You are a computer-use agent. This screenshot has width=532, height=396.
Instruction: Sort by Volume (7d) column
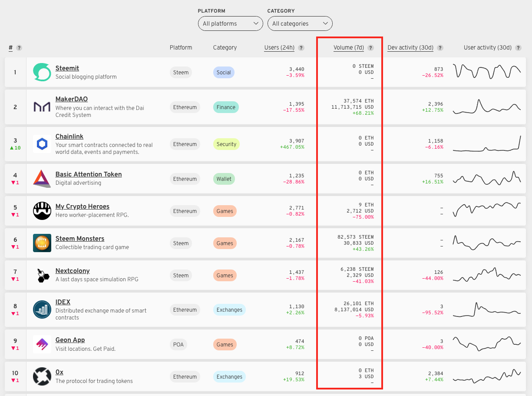(x=349, y=48)
